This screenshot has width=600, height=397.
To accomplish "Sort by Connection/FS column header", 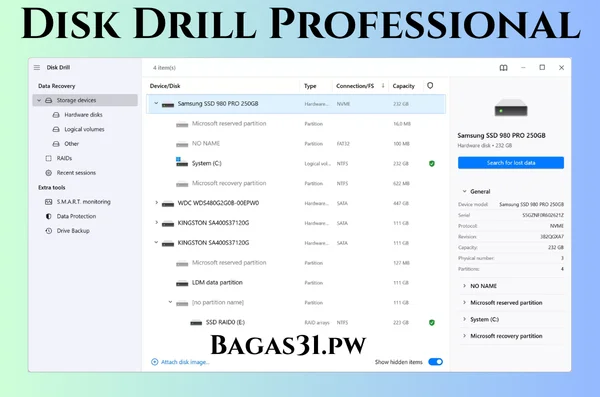I will click(x=355, y=86).
